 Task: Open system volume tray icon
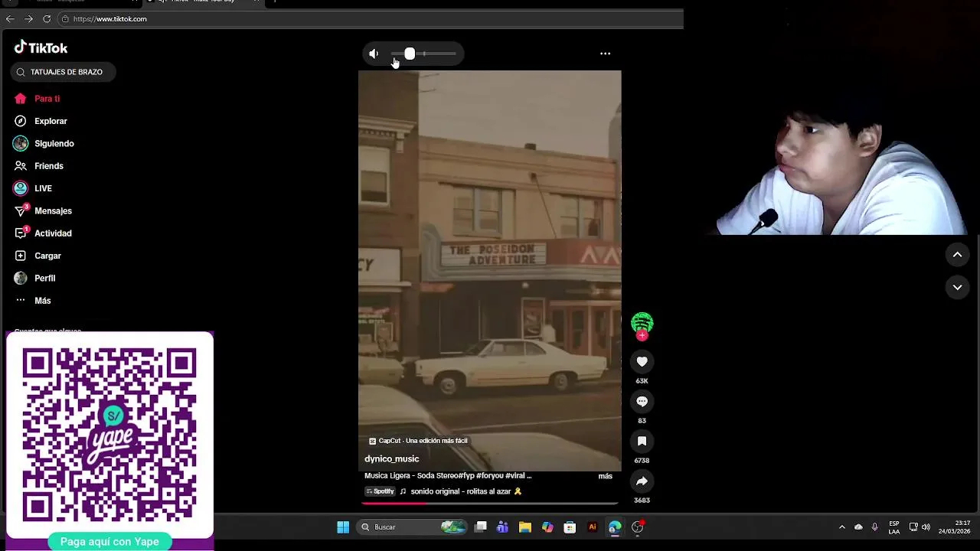pos(926,527)
